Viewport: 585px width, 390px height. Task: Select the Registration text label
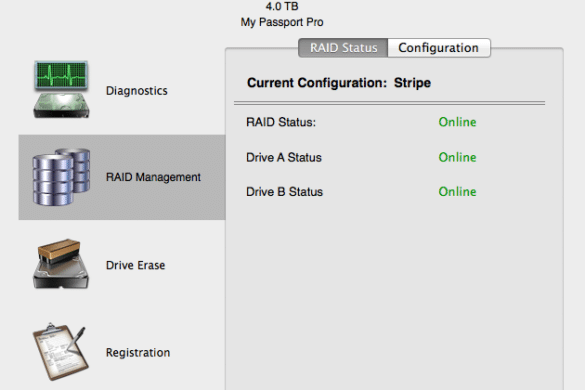point(138,353)
